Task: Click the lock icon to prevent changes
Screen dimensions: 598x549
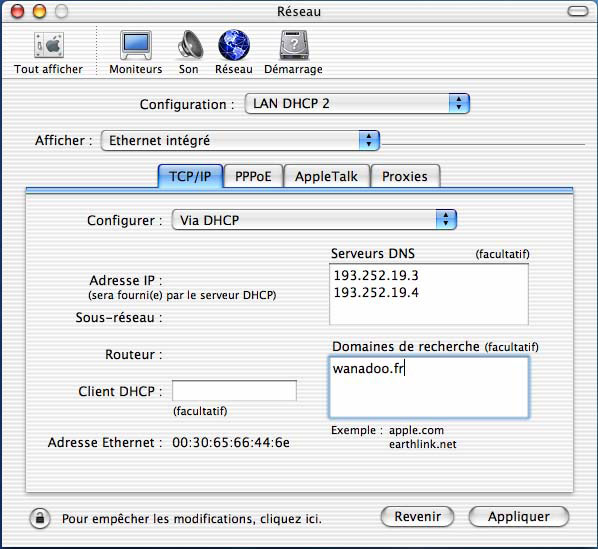Action: coord(40,518)
